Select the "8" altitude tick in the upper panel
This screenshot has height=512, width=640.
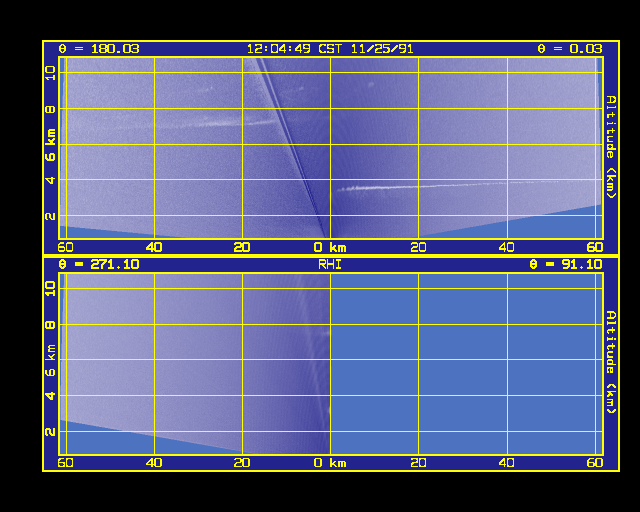[x=51, y=109]
